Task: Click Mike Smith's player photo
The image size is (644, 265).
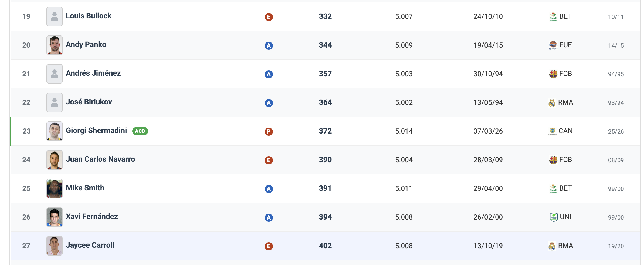Action: [x=55, y=188]
